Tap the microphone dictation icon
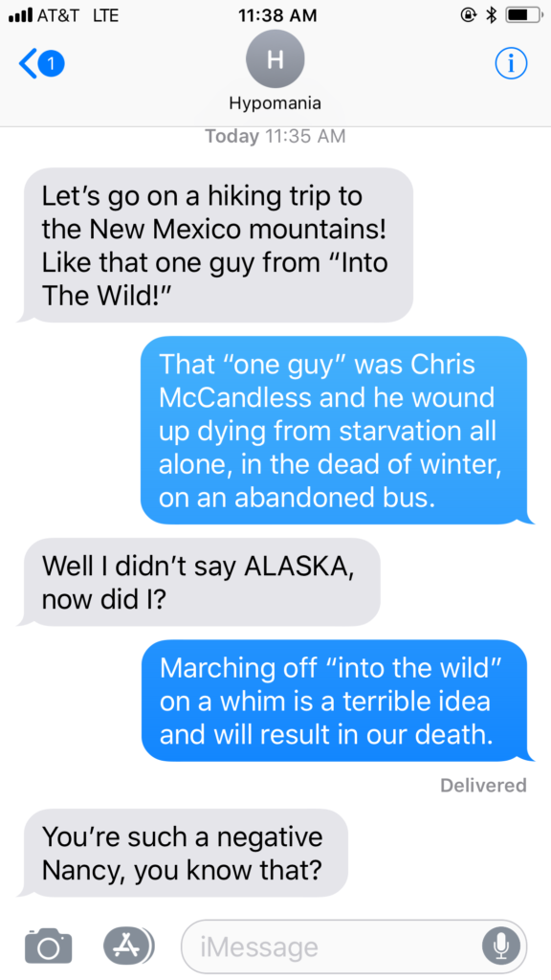The image size is (551, 980). [500, 947]
